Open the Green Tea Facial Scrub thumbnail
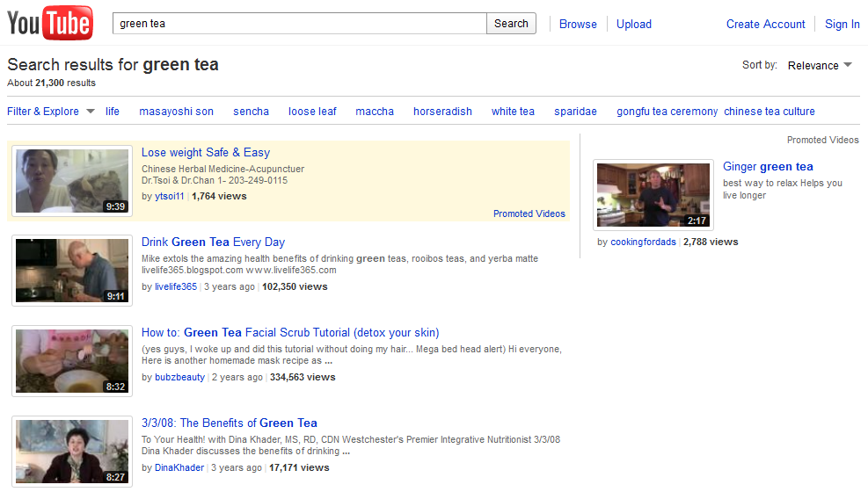The height and width of the screenshot is (492, 868). pos(72,361)
